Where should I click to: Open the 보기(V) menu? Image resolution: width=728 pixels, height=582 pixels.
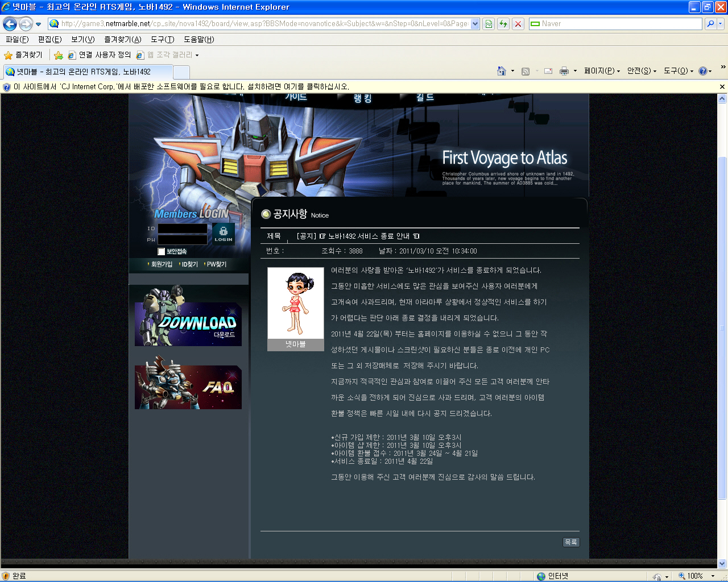[x=83, y=40]
